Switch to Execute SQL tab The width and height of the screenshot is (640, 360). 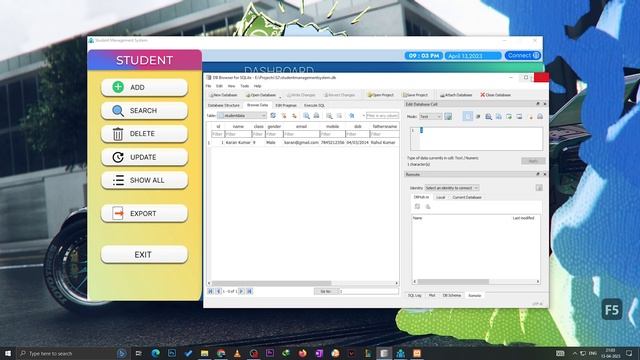[314, 105]
